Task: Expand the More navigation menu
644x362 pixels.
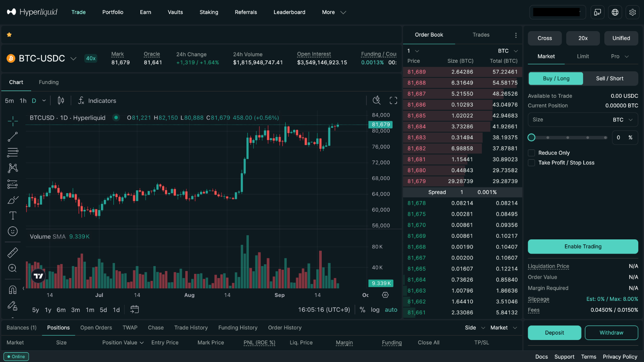Action: point(334,12)
